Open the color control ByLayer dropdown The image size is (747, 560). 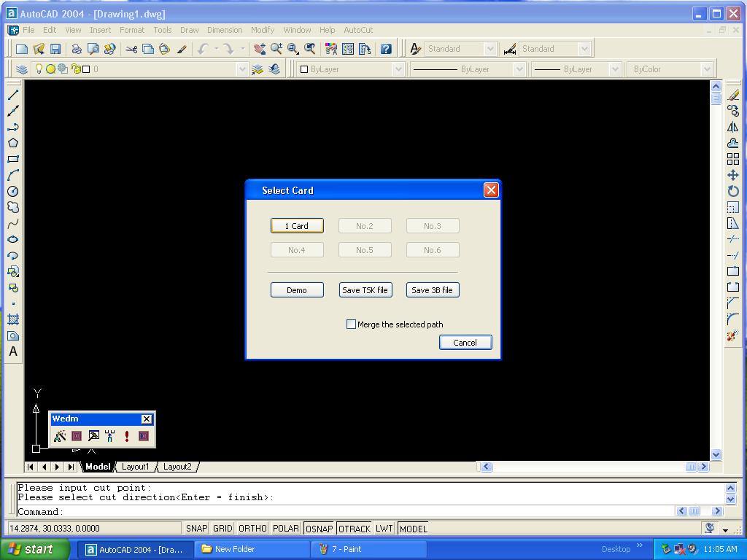[398, 69]
